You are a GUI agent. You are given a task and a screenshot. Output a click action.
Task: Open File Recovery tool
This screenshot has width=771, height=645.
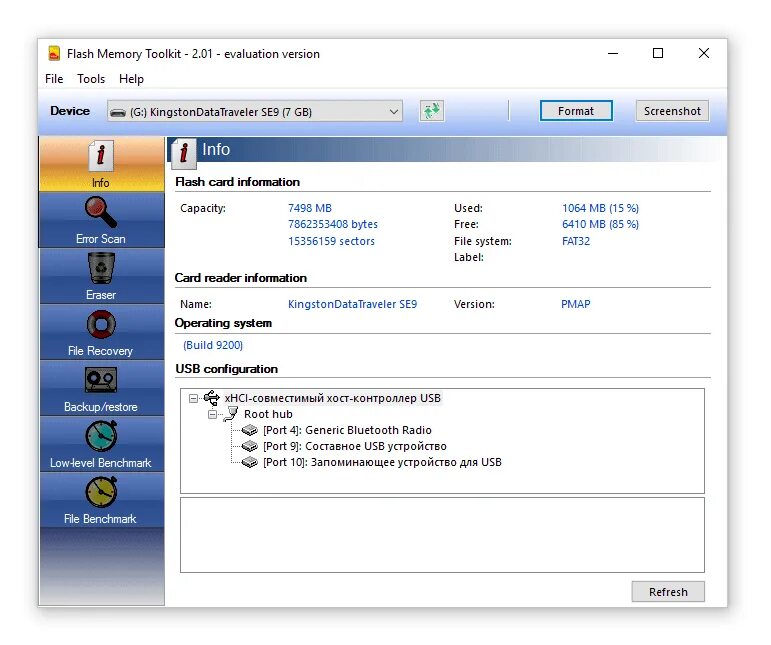tap(101, 332)
